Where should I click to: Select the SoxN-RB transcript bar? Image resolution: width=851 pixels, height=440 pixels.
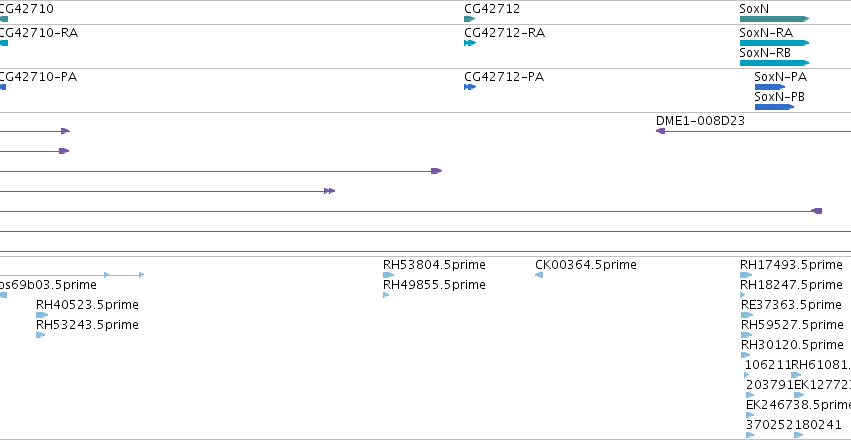tap(774, 63)
